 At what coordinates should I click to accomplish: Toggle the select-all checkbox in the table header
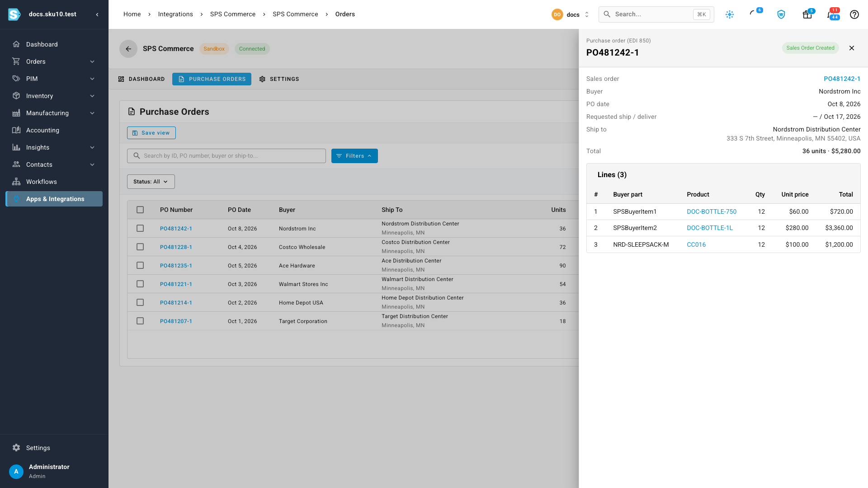[140, 210]
